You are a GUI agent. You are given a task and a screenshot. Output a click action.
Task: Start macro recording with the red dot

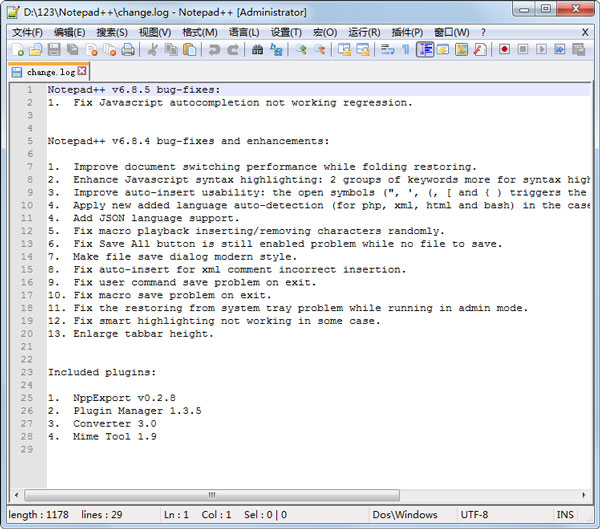tap(504, 50)
